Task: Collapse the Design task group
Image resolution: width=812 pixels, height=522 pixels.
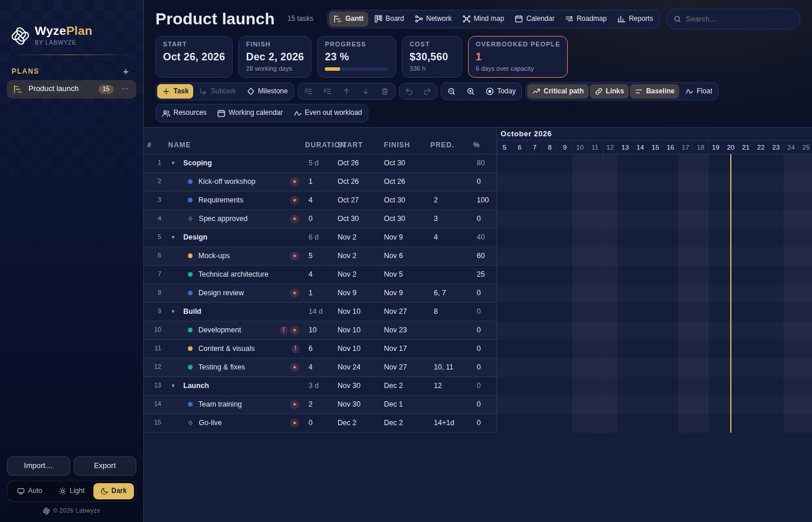Action: pyautogui.click(x=173, y=237)
